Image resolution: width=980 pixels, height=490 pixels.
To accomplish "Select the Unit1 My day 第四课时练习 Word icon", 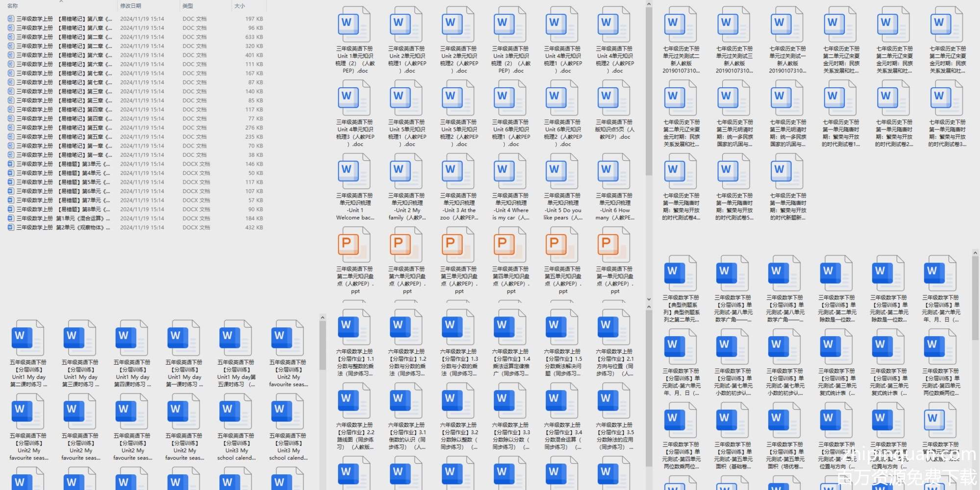I will [x=131, y=338].
